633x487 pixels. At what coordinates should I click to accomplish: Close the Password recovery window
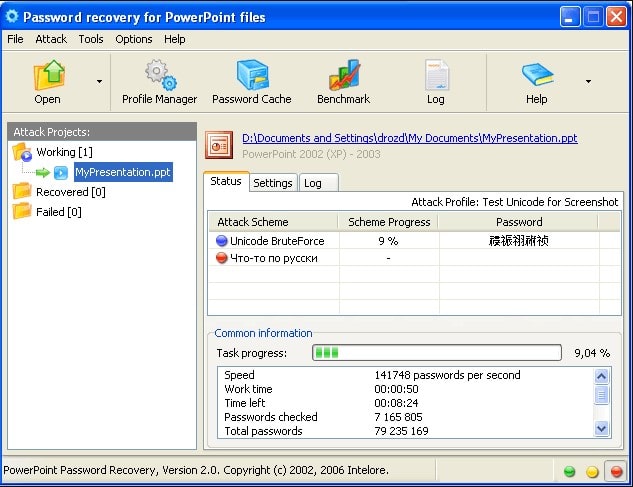[616, 17]
